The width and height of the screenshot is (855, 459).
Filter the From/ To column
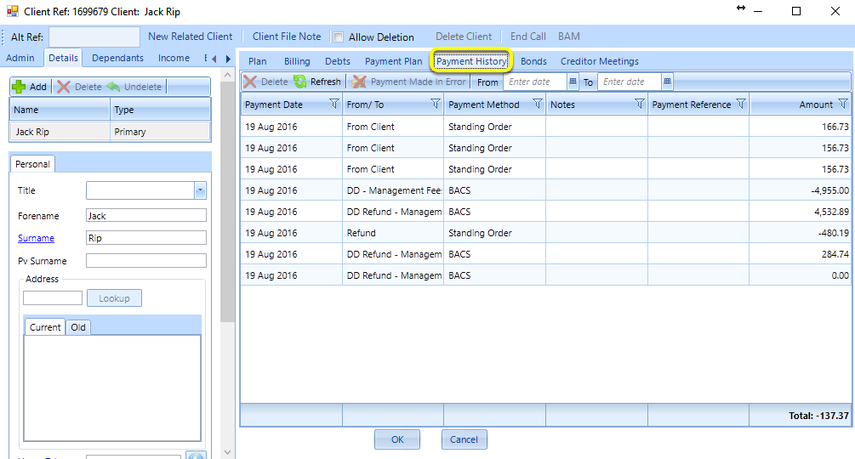click(435, 104)
